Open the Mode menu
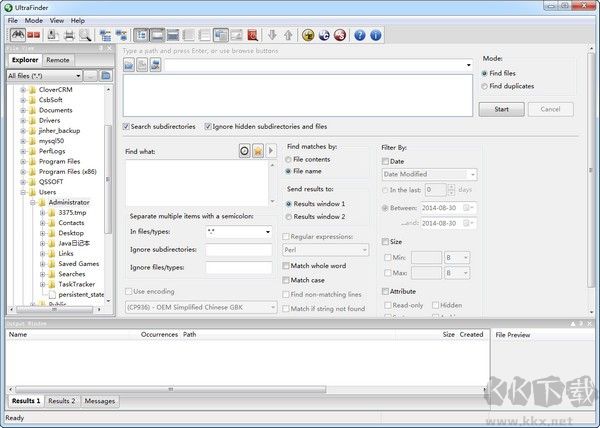This screenshot has width=600, height=428. [x=34, y=20]
